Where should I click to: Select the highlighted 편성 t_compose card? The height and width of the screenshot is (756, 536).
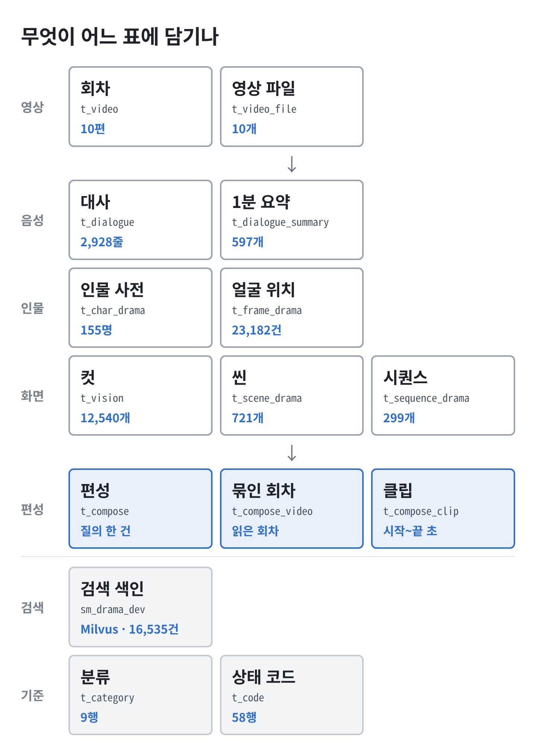point(140,509)
